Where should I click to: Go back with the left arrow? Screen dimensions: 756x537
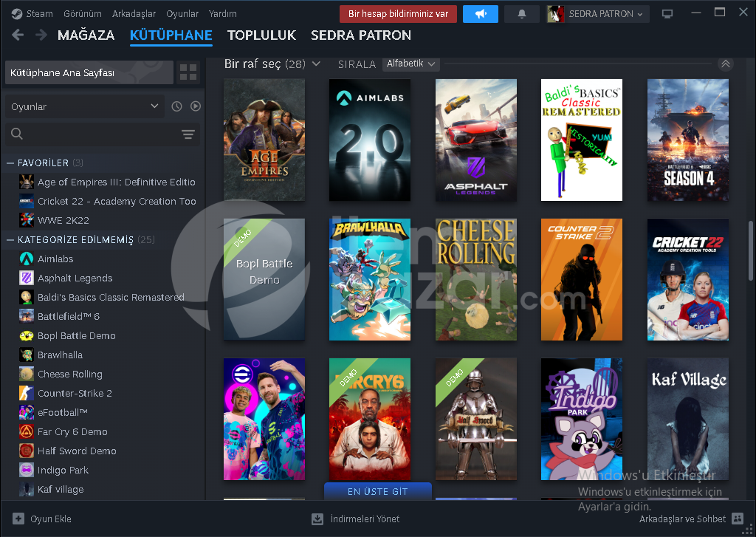pos(18,35)
